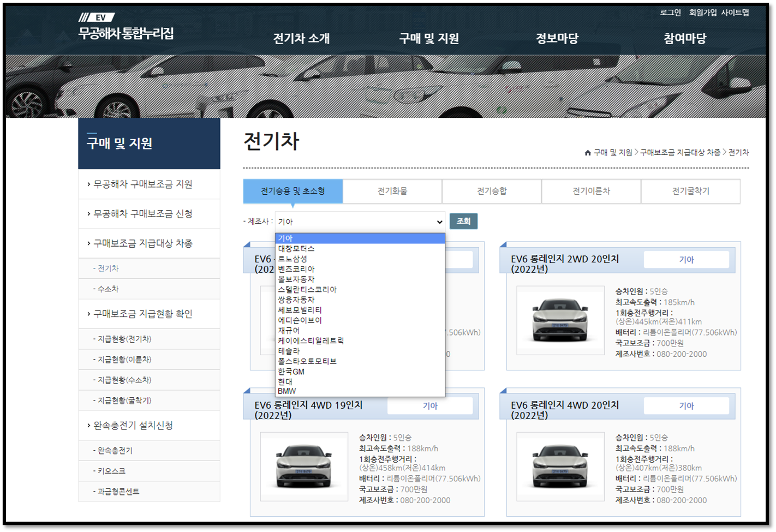
Task: Open 지급현황(수소차) sidebar item
Action: click(149, 380)
